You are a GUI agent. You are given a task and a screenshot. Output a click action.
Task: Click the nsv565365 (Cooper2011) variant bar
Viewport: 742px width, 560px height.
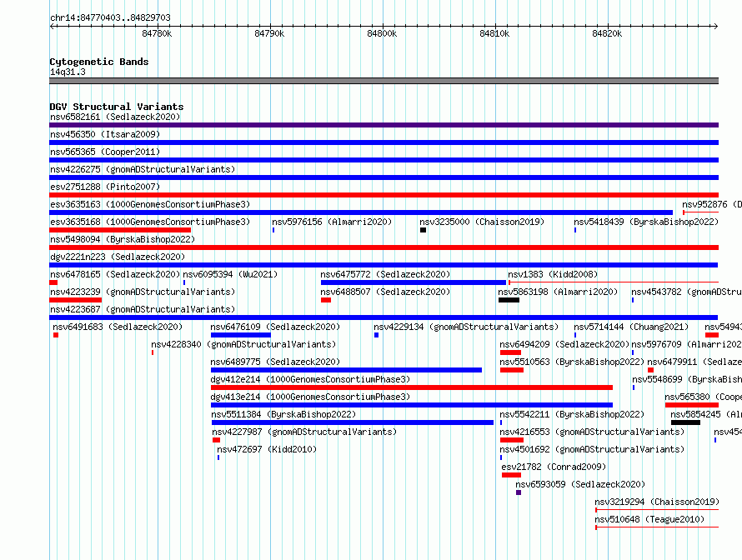[x=384, y=160]
